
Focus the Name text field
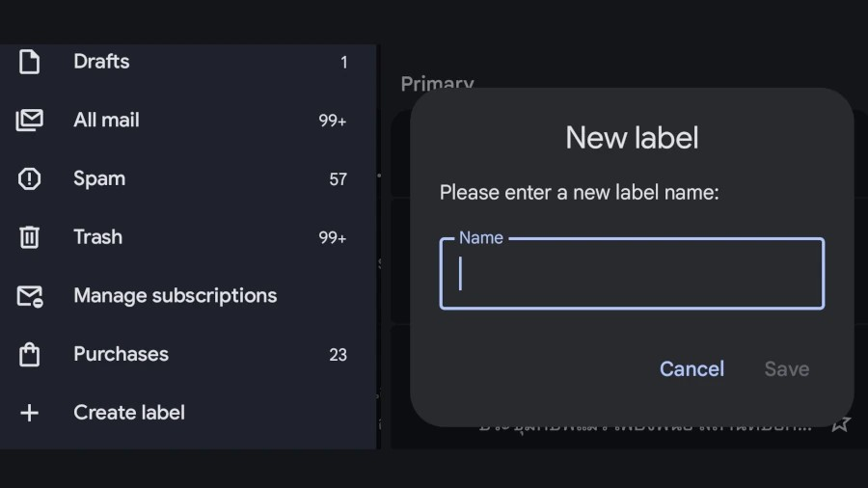click(x=632, y=275)
